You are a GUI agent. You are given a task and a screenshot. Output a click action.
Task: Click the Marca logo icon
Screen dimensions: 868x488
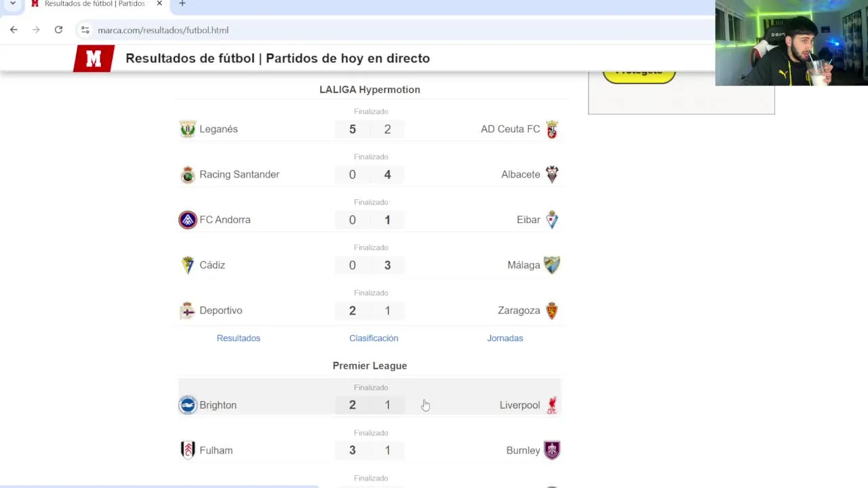click(94, 59)
